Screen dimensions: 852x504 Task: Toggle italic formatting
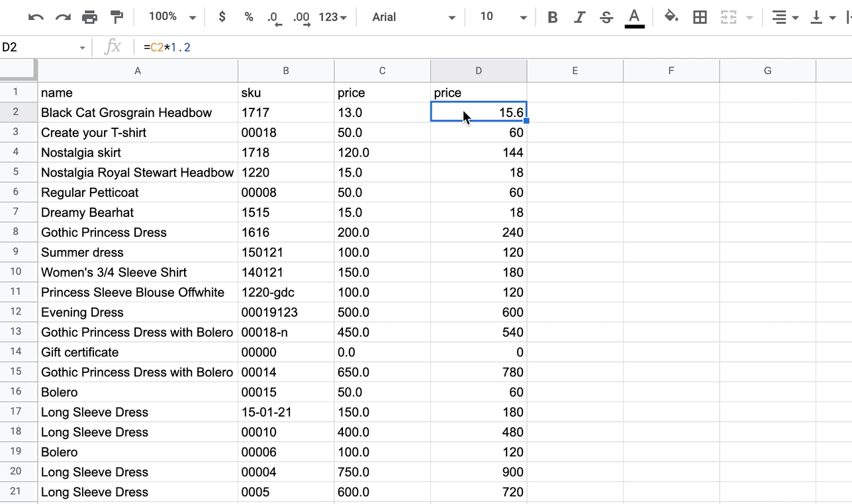coord(579,17)
